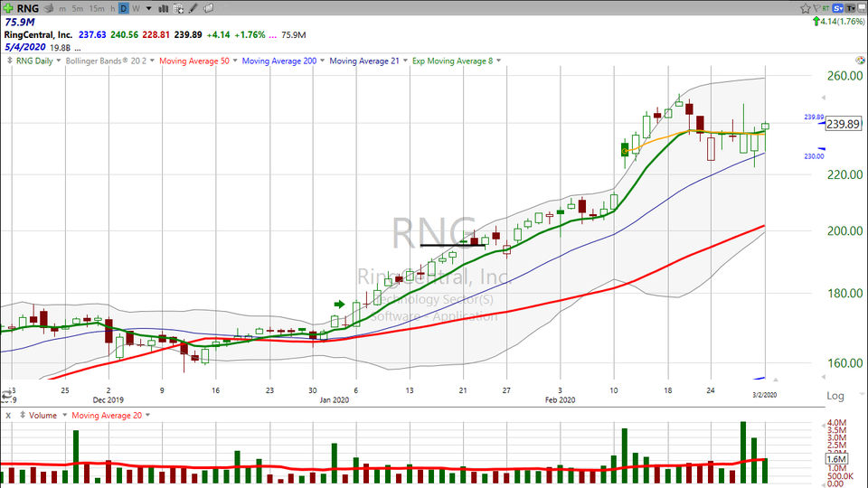Click the 3/2/2020 date label on axis
This screenshot has width=868, height=488.
[765, 395]
